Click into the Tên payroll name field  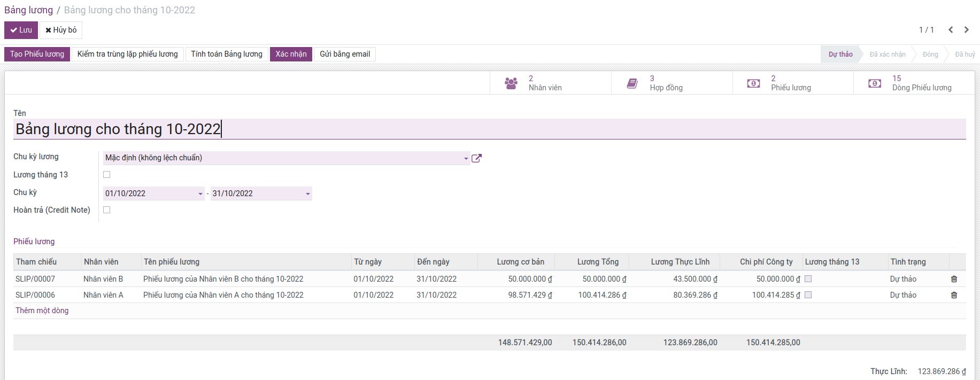coord(481,129)
